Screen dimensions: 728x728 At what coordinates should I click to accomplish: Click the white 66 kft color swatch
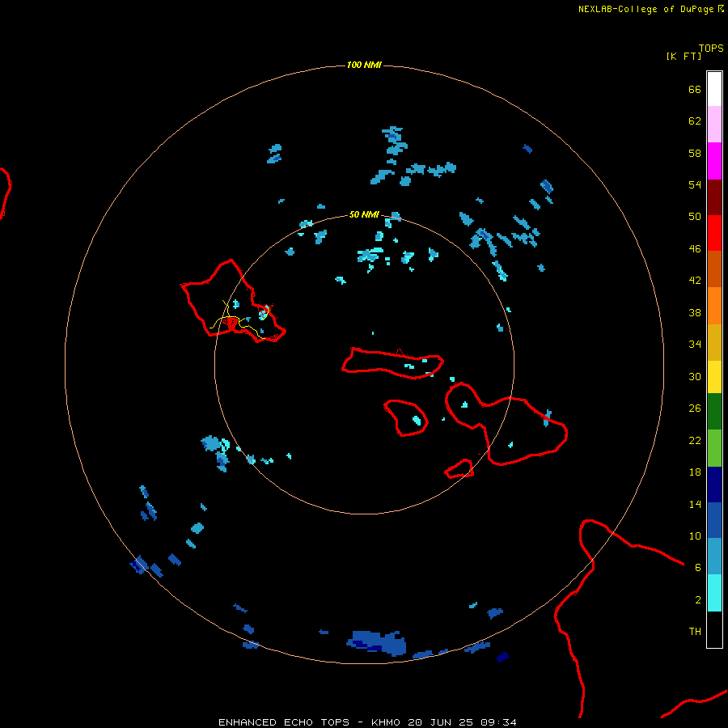pyautogui.click(x=714, y=89)
